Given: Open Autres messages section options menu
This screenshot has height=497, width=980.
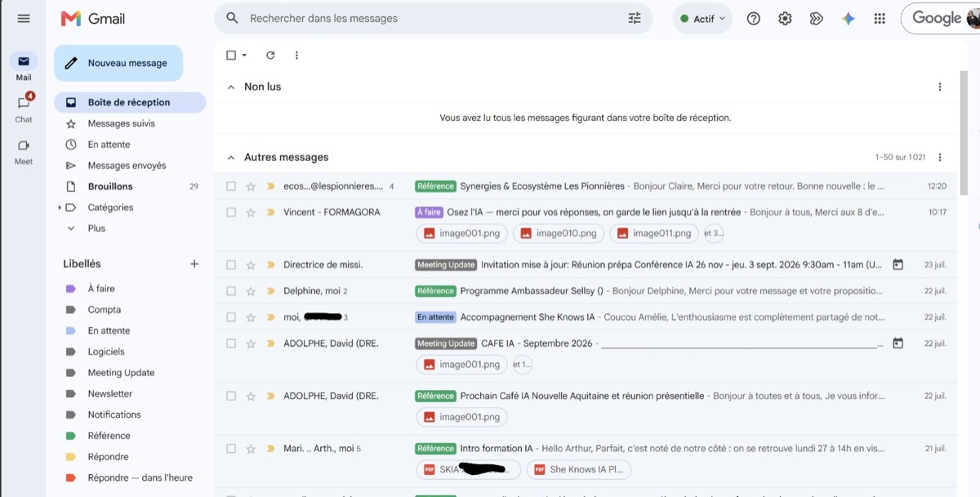Looking at the screenshot, I should click(940, 157).
